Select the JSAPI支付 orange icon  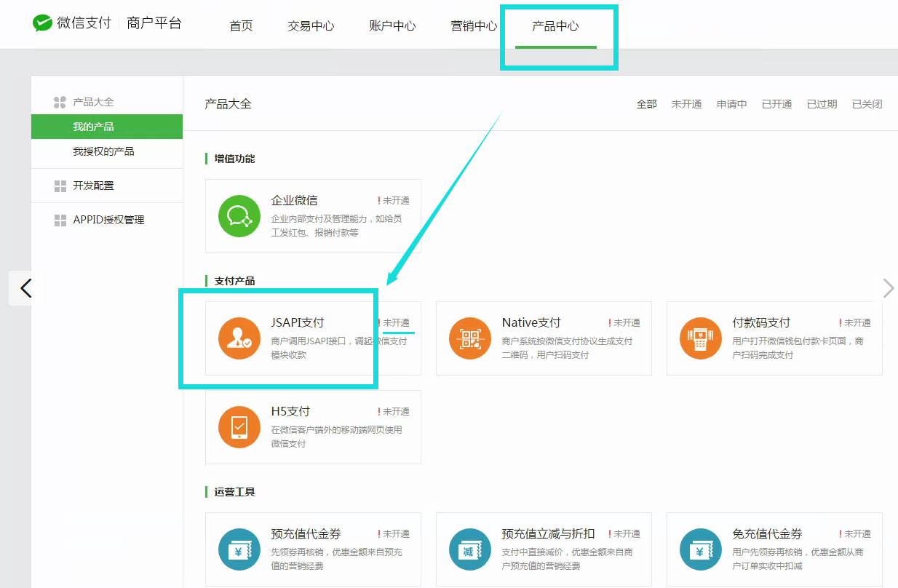(239, 338)
